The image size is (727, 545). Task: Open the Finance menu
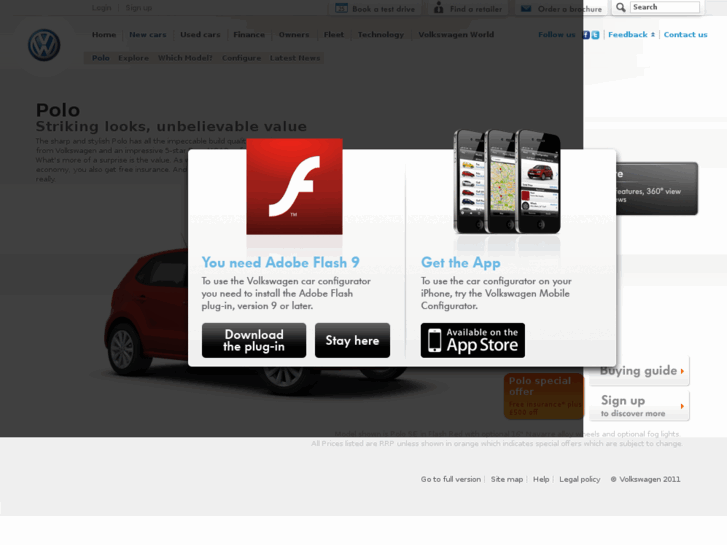(249, 35)
